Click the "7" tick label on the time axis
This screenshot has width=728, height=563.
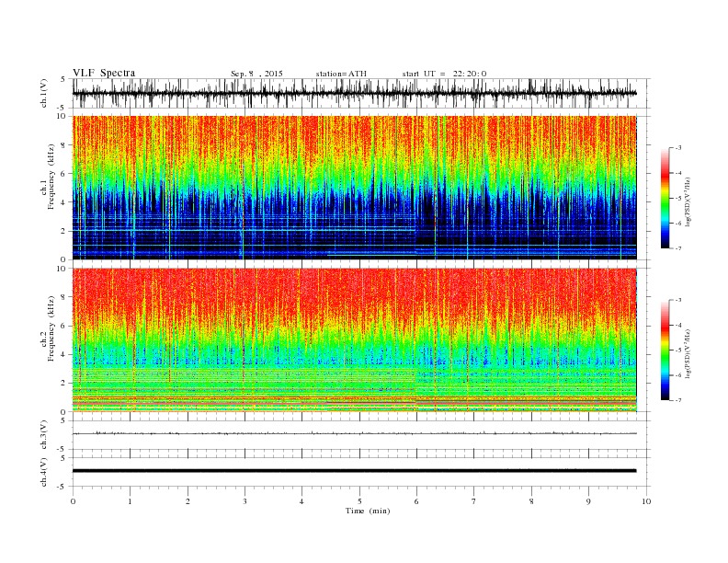[x=474, y=501]
